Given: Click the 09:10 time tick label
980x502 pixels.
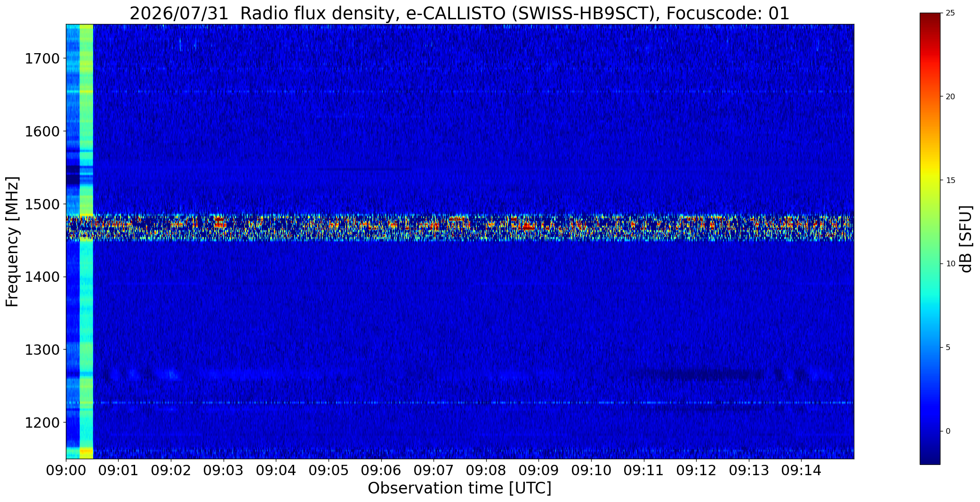Looking at the screenshot, I should tap(591, 470).
